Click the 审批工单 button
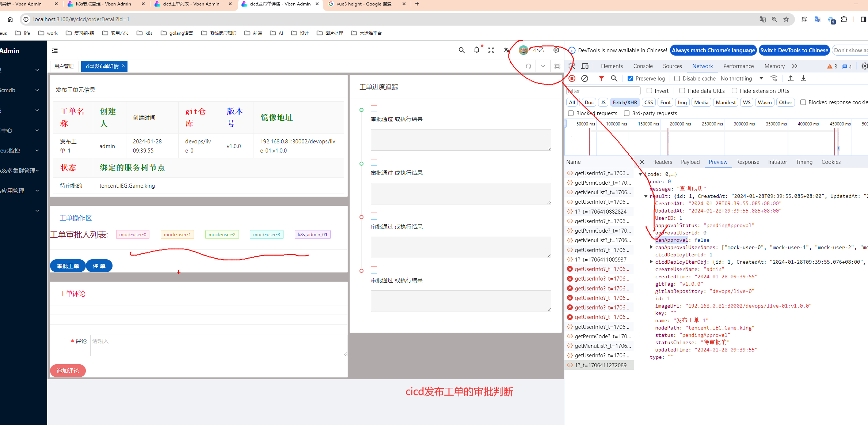 tap(68, 266)
